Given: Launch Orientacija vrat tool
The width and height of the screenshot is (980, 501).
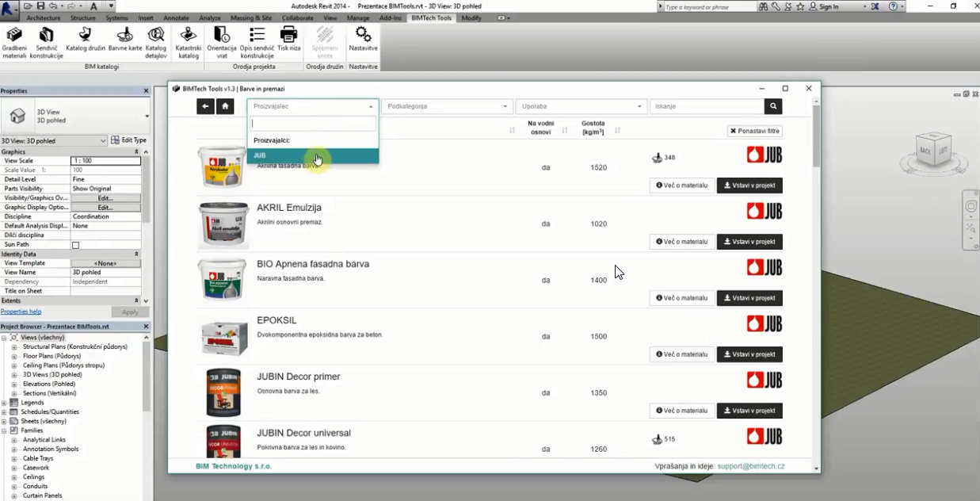Looking at the screenshot, I should coord(222,43).
